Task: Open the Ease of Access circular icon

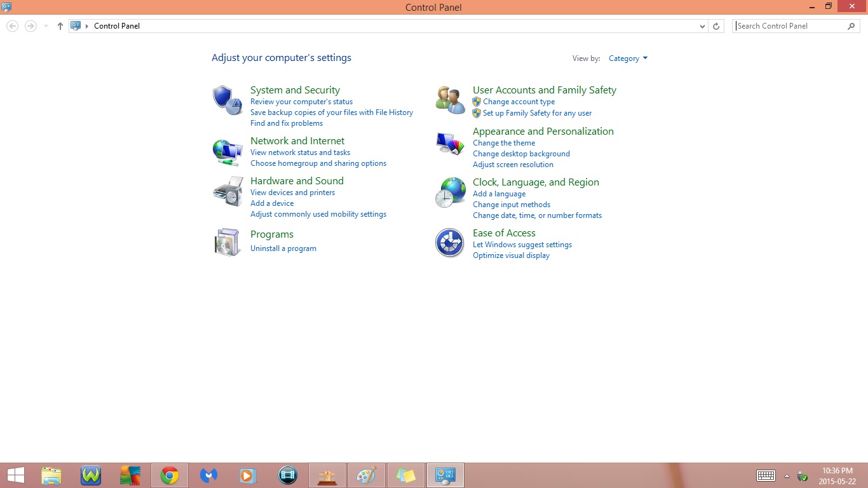Action: coord(450,243)
